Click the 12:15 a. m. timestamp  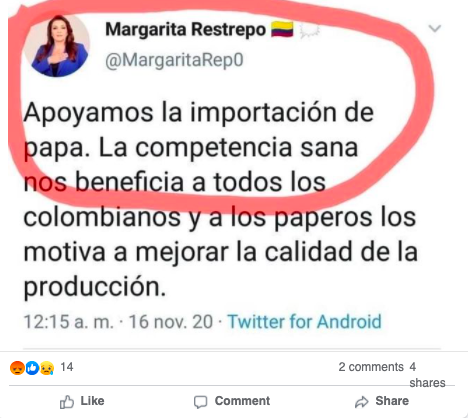pyautogui.click(x=68, y=322)
